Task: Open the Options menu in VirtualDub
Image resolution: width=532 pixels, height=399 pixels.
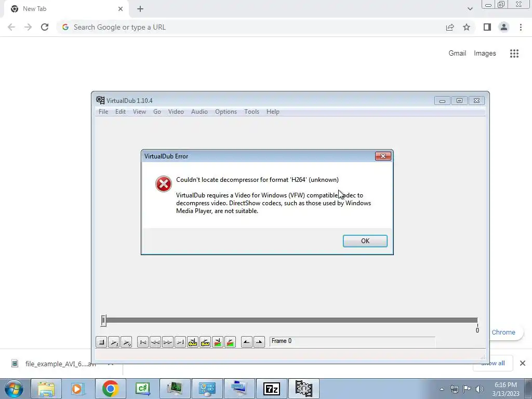Action: 226,112
